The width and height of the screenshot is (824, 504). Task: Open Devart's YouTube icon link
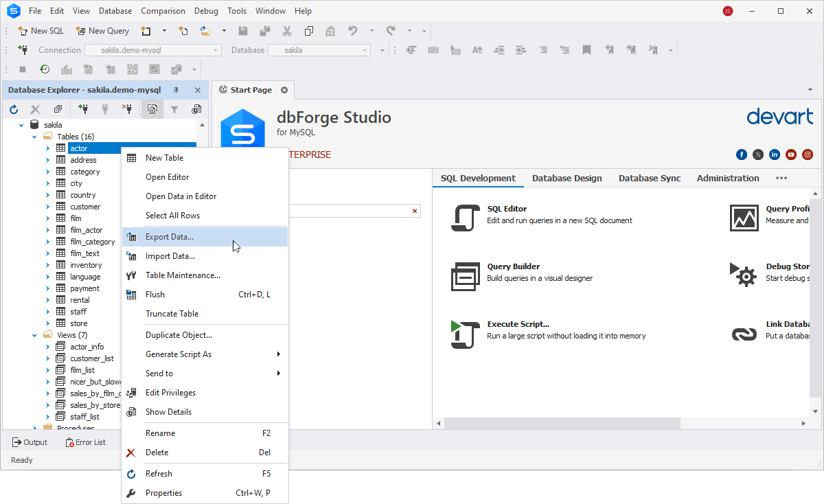click(x=791, y=154)
